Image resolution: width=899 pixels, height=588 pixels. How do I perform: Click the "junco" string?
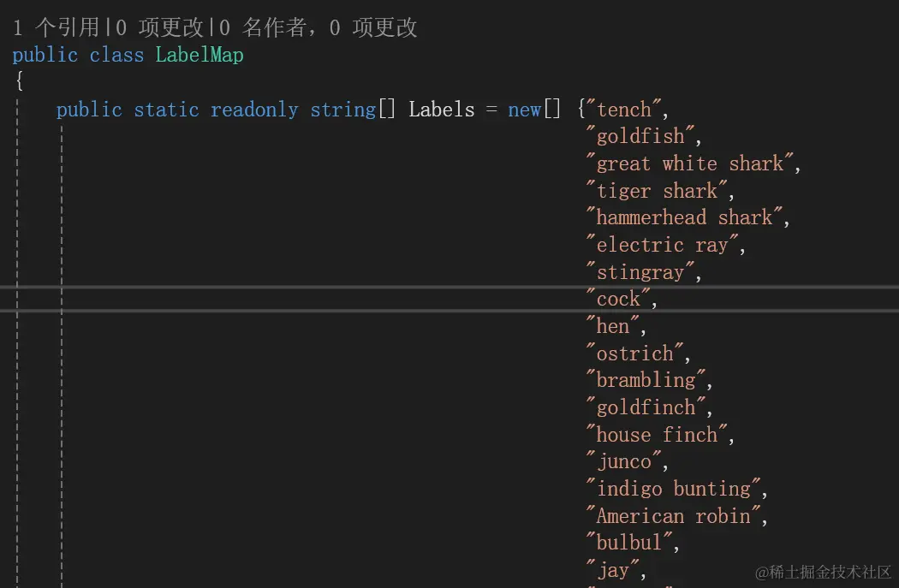point(624,461)
